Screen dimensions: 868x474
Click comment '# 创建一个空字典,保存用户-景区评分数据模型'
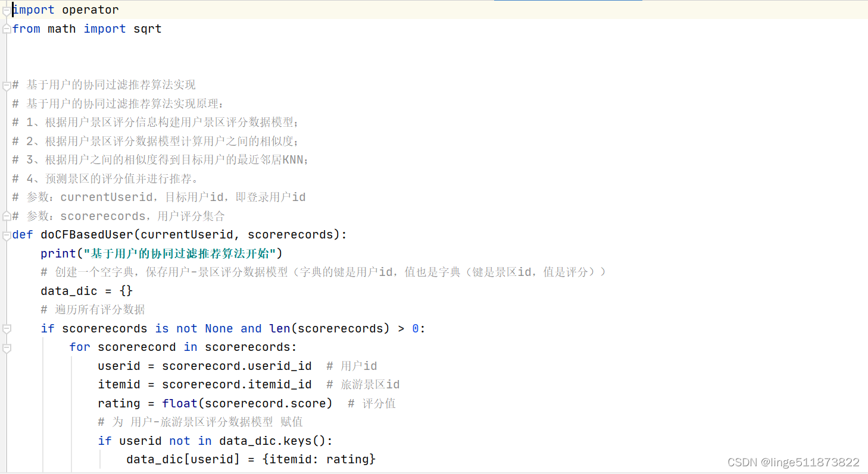pyautogui.click(x=323, y=272)
